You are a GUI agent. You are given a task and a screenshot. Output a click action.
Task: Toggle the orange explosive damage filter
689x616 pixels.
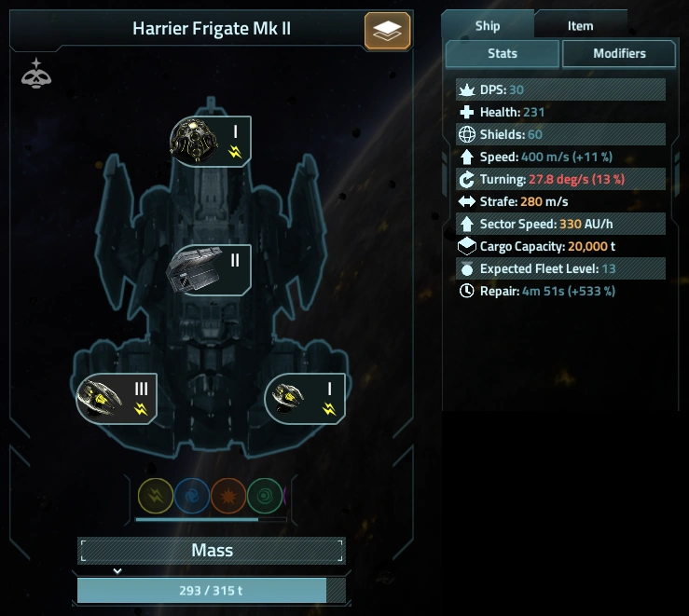[x=228, y=496]
